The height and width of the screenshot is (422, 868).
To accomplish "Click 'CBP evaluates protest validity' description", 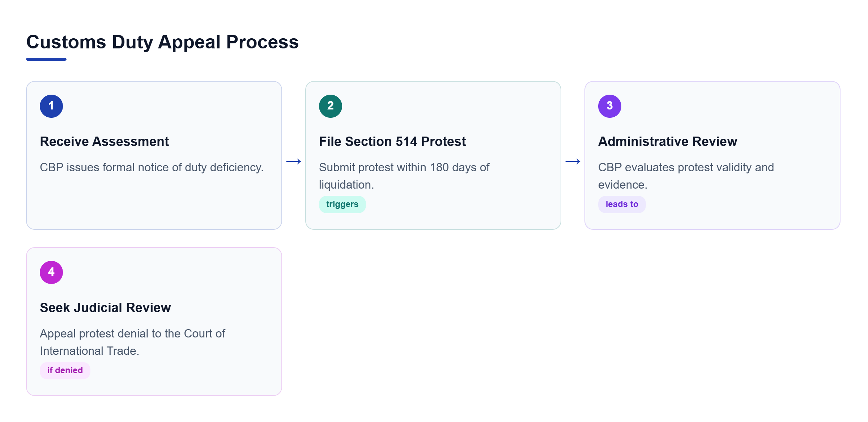I will [x=686, y=176].
